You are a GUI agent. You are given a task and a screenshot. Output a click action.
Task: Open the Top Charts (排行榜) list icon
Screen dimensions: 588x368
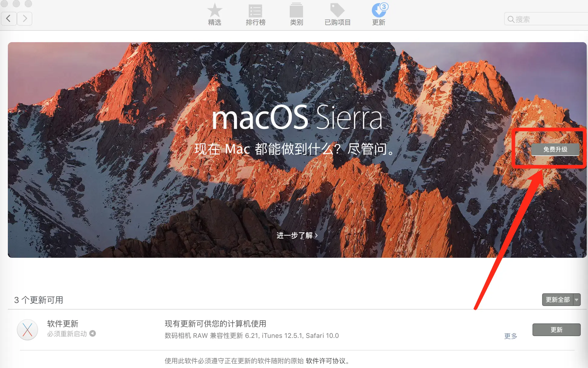pos(255,11)
